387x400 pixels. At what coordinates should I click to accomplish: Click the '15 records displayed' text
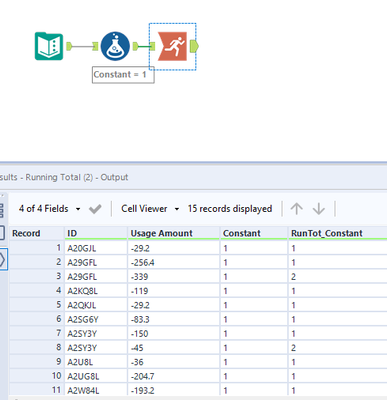tap(230, 209)
